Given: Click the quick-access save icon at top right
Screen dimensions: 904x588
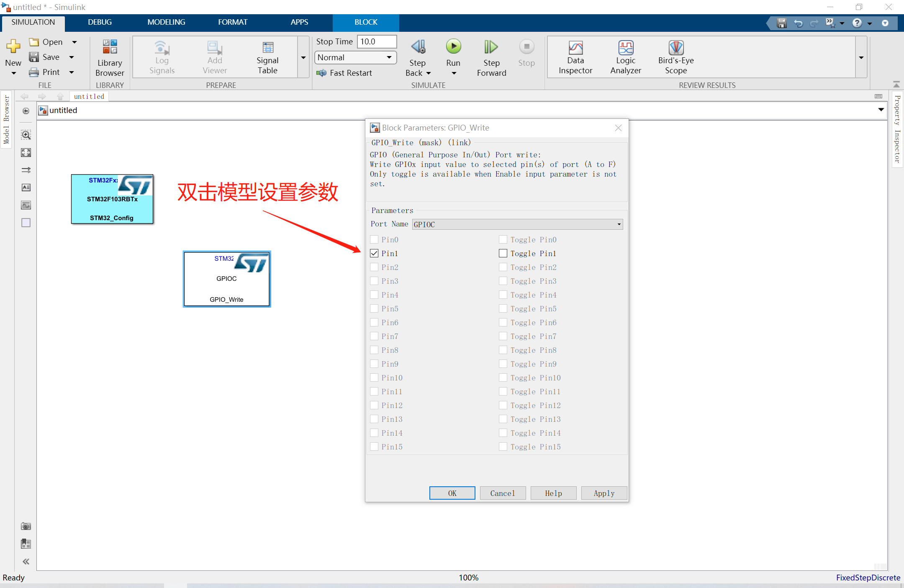Looking at the screenshot, I should [781, 23].
